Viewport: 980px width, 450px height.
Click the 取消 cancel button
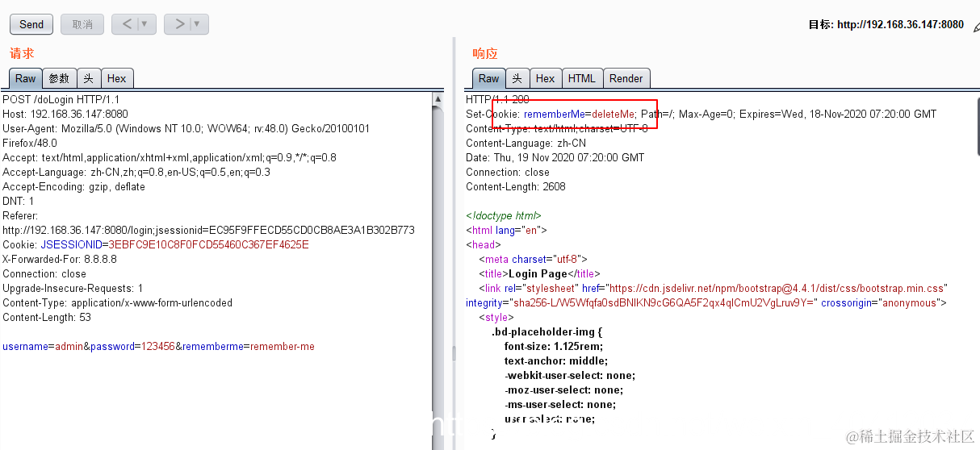82,24
